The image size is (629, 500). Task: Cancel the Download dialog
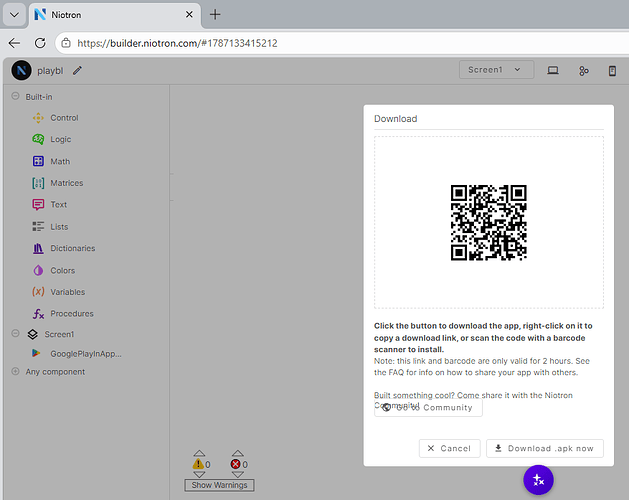[x=449, y=448]
